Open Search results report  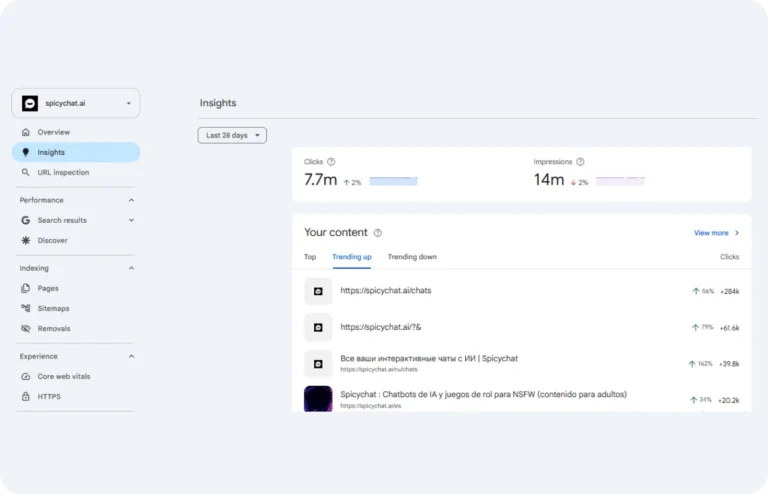76,220
